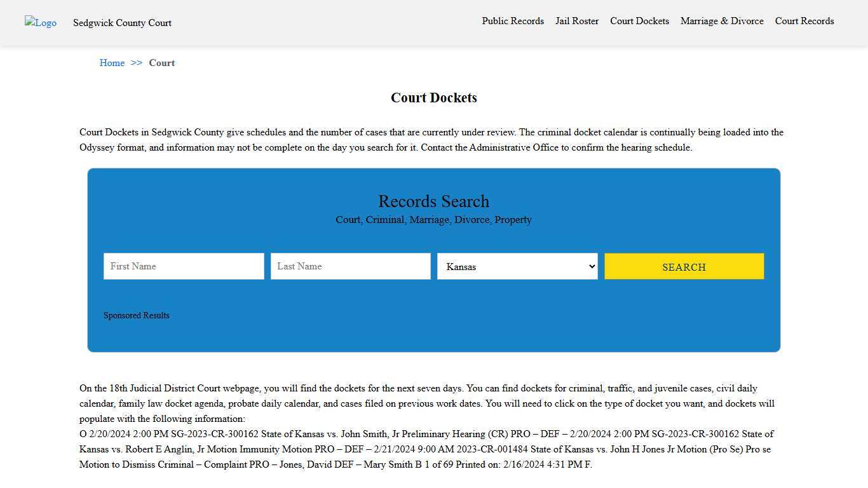The width and height of the screenshot is (868, 488).
Task: Open the Public Records menu item
Action: point(512,21)
